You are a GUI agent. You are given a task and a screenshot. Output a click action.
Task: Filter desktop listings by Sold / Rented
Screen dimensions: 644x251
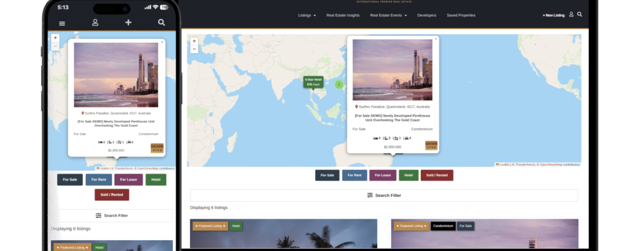pyautogui.click(x=437, y=175)
